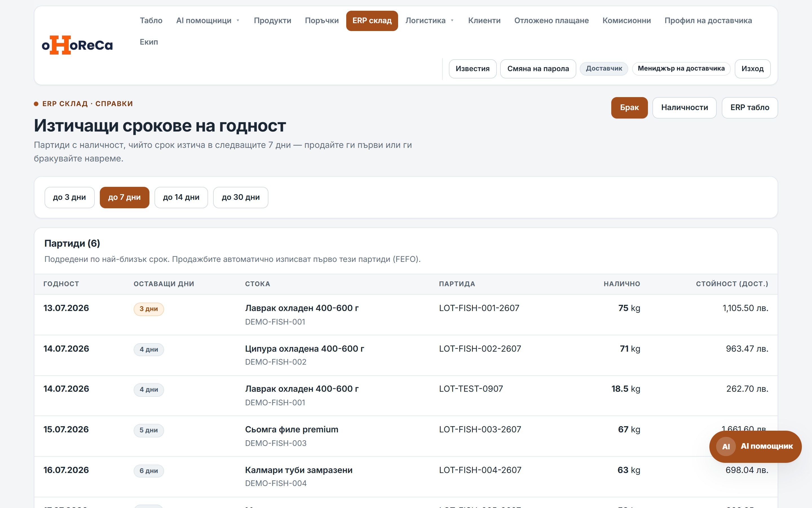812x508 pixels.
Task: Click date 16.07.2026
Action: point(66,470)
